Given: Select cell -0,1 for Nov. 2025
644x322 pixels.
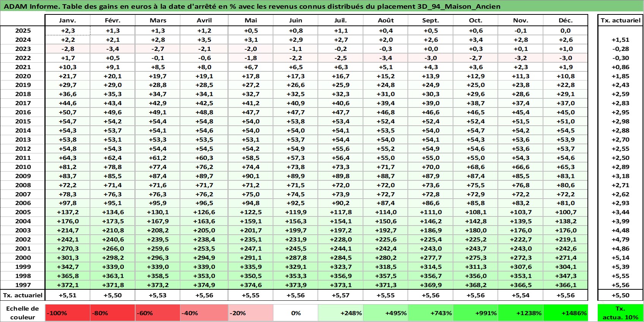Looking at the screenshot, I should 521,31.
